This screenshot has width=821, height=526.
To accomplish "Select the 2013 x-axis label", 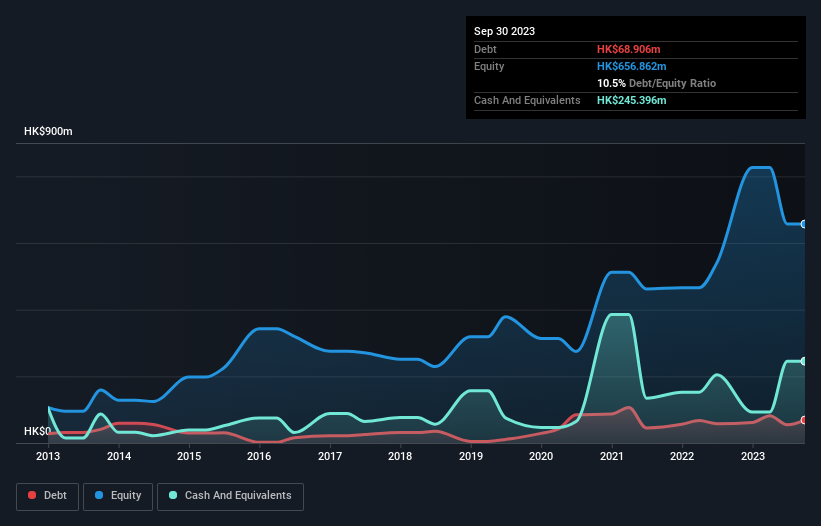I will click(x=48, y=456).
